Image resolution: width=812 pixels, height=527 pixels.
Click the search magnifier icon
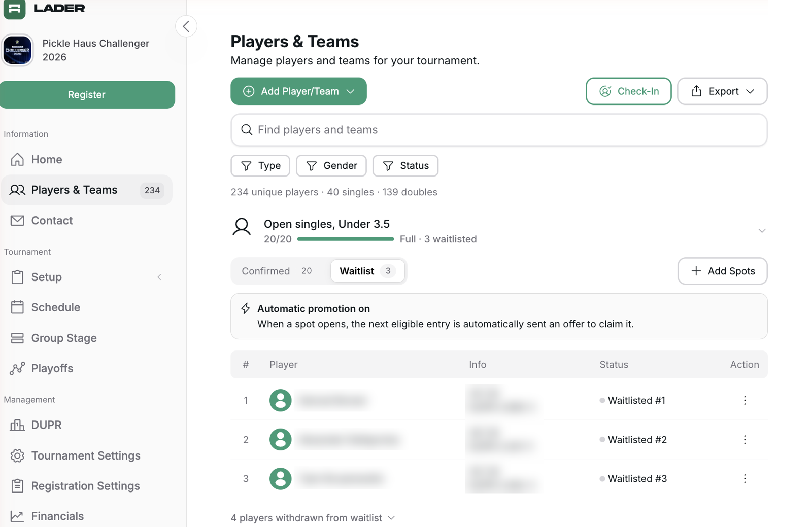coord(247,130)
